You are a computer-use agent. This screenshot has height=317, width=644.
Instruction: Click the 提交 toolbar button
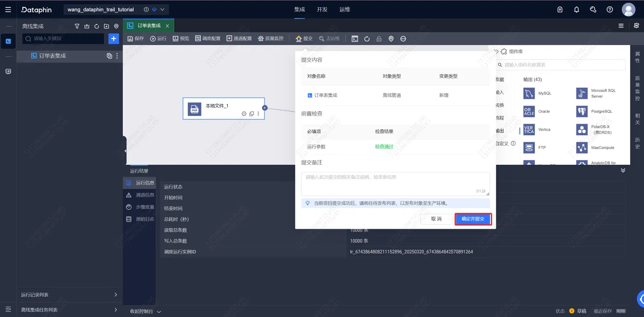[x=304, y=39]
